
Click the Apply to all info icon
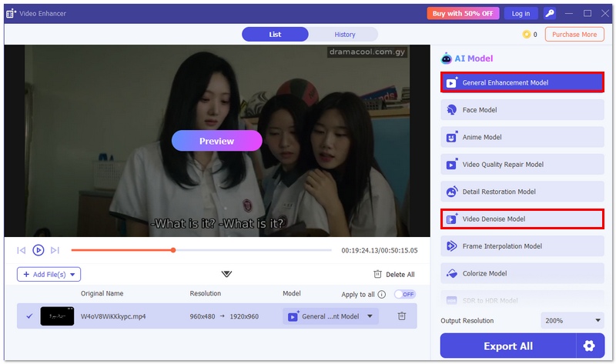382,294
